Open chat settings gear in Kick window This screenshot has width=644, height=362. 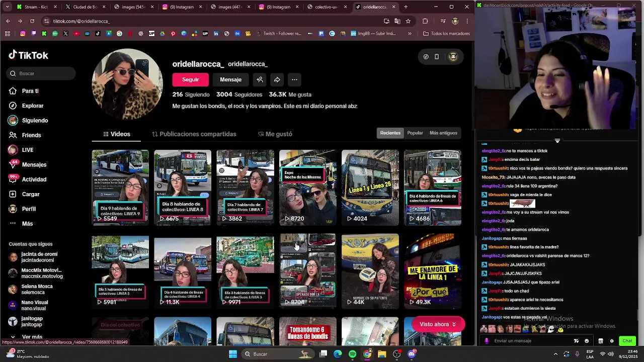click(x=612, y=341)
